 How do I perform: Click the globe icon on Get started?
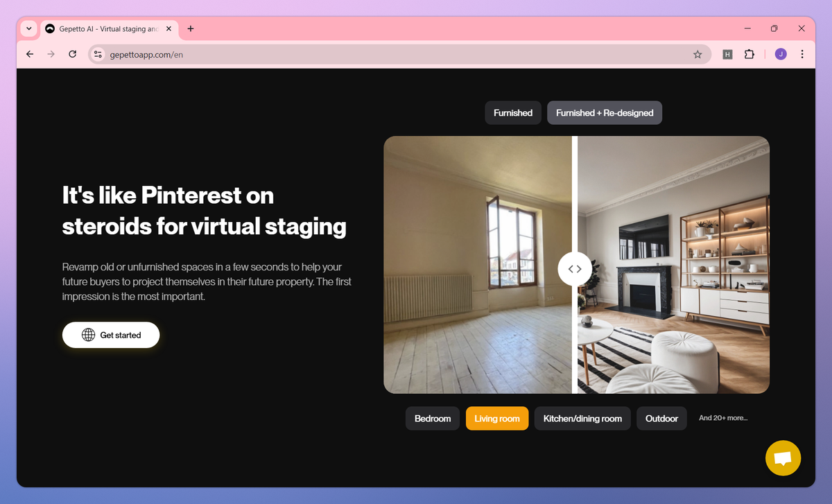click(87, 335)
